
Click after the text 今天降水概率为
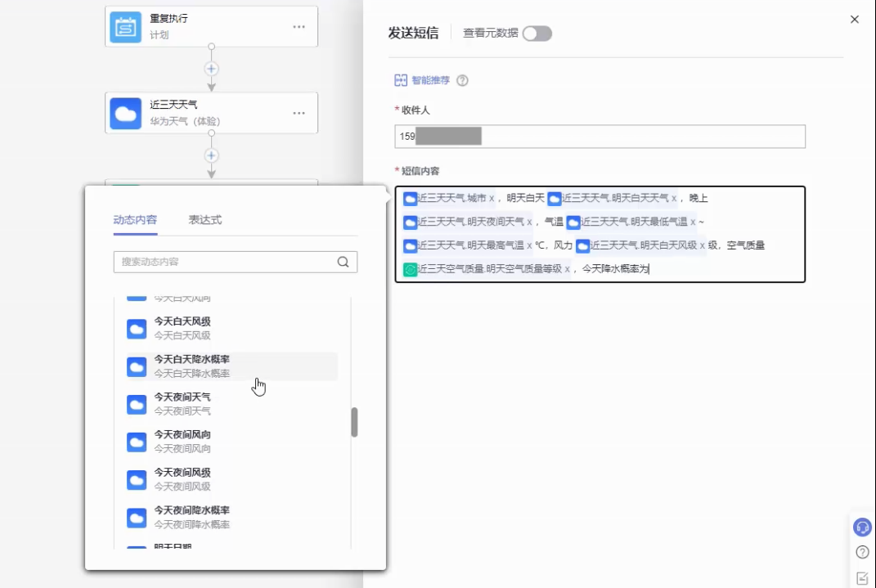coord(649,269)
